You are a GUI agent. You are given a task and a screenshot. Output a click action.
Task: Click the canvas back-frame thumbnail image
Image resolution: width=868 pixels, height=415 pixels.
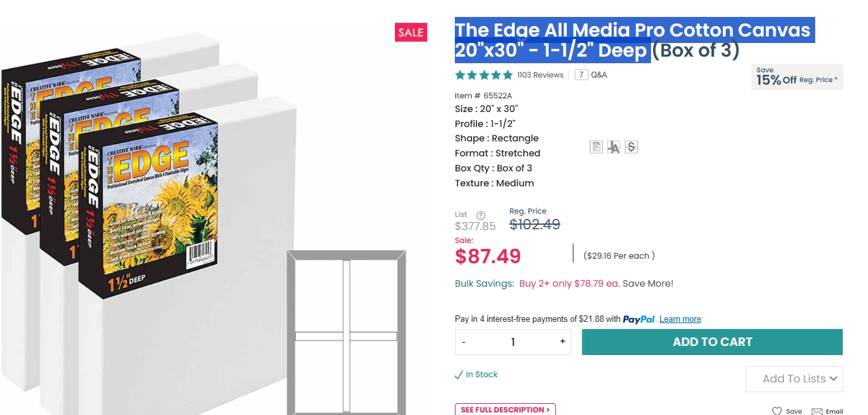pos(346,332)
